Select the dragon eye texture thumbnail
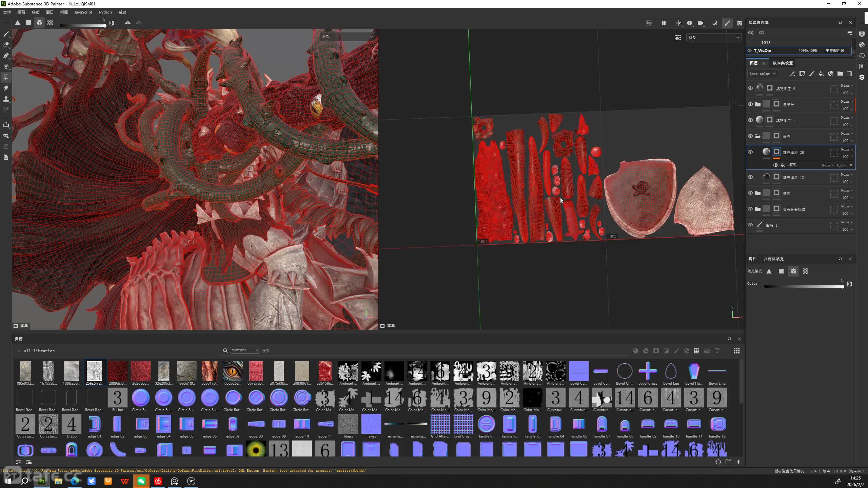Viewport: 868px width, 488px height. [233, 371]
